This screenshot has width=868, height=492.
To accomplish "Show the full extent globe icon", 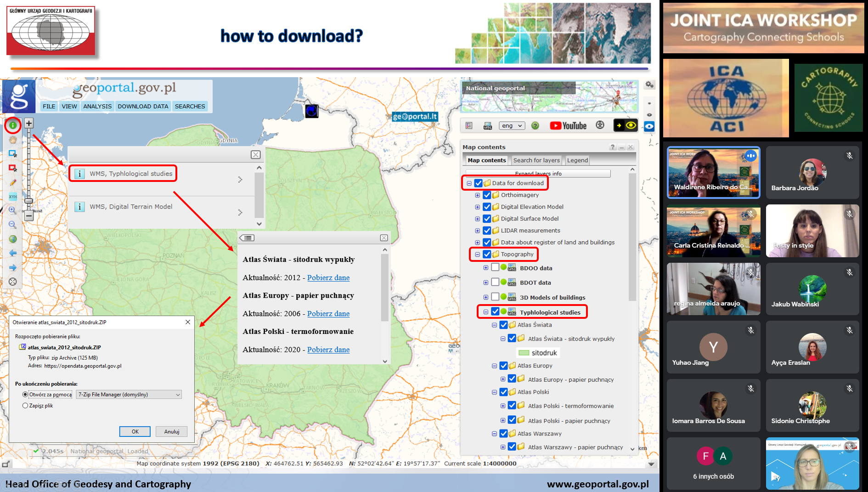I will pyautogui.click(x=13, y=239).
